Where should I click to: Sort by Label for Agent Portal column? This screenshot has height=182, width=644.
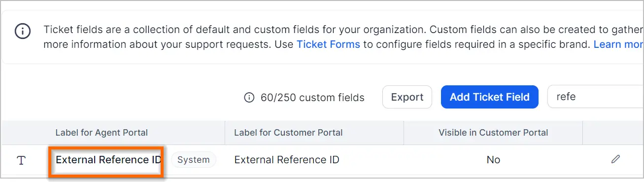[x=102, y=132]
